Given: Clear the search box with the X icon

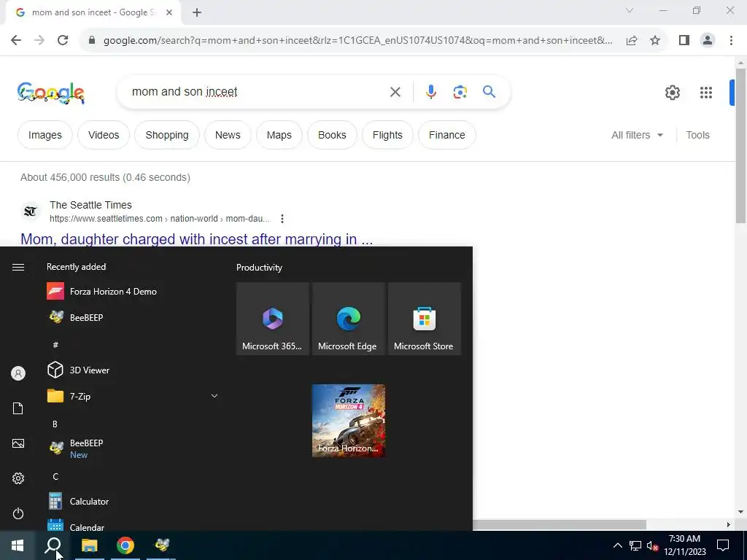Looking at the screenshot, I should (x=395, y=92).
